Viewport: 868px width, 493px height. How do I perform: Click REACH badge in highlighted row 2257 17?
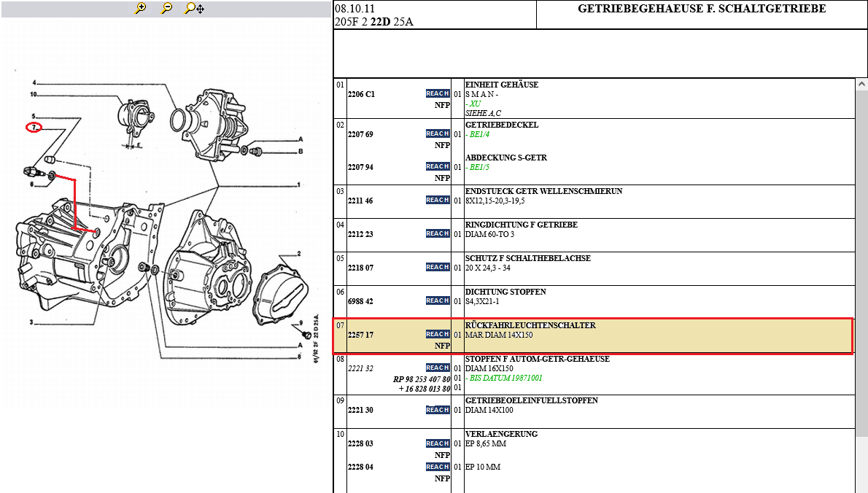(x=438, y=335)
